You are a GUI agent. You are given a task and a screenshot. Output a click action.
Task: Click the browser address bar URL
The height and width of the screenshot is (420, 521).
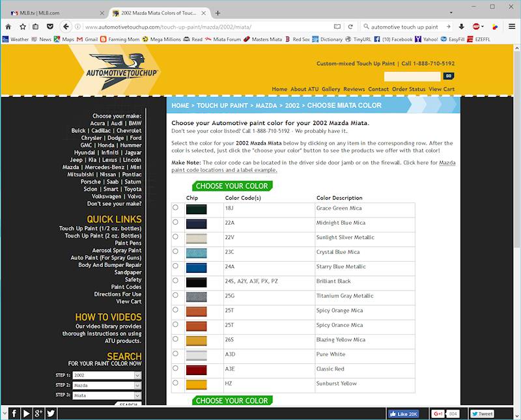[x=168, y=27]
